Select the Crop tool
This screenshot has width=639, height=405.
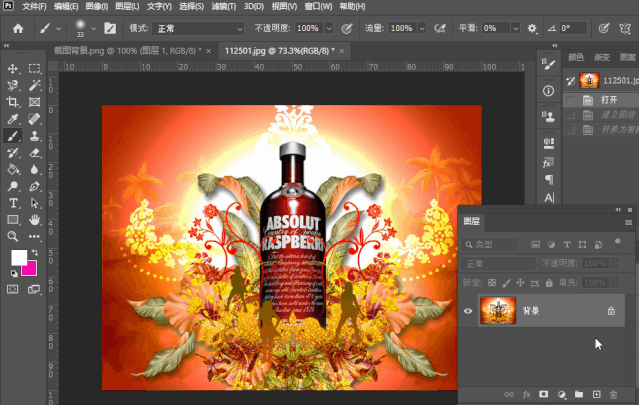coord(13,102)
